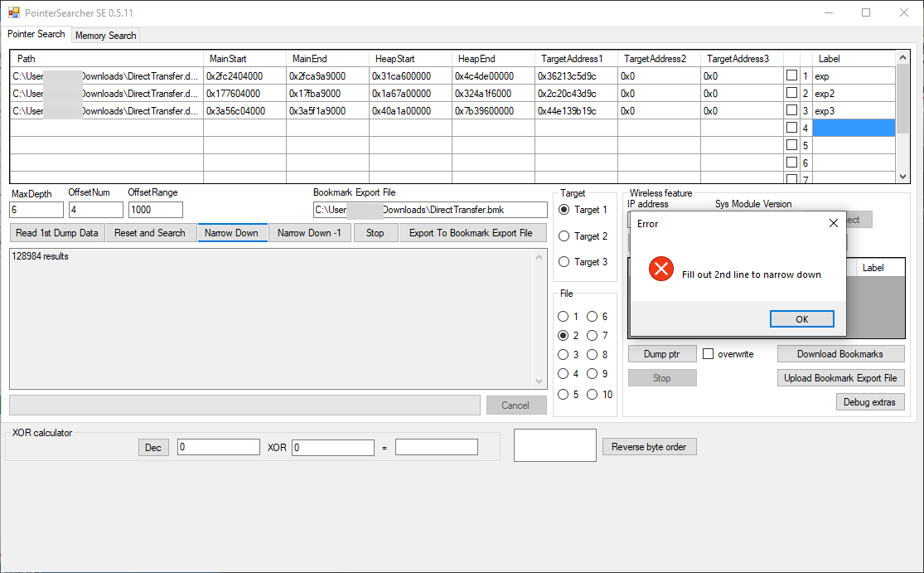Tick the checkbox for row 1 exp

click(792, 75)
